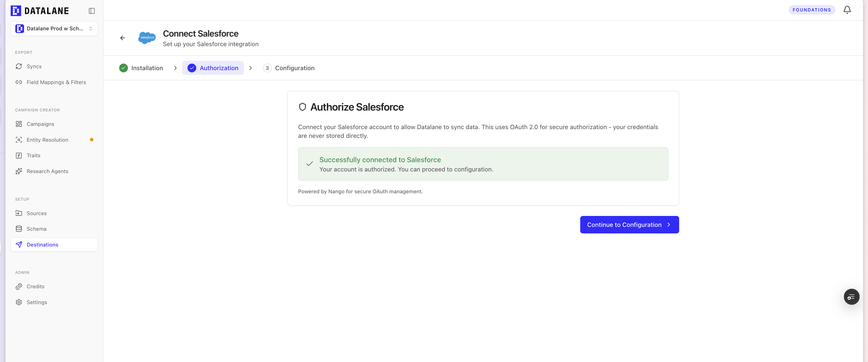The width and height of the screenshot is (868, 362).
Task: Open notifications bell
Action: click(847, 10)
